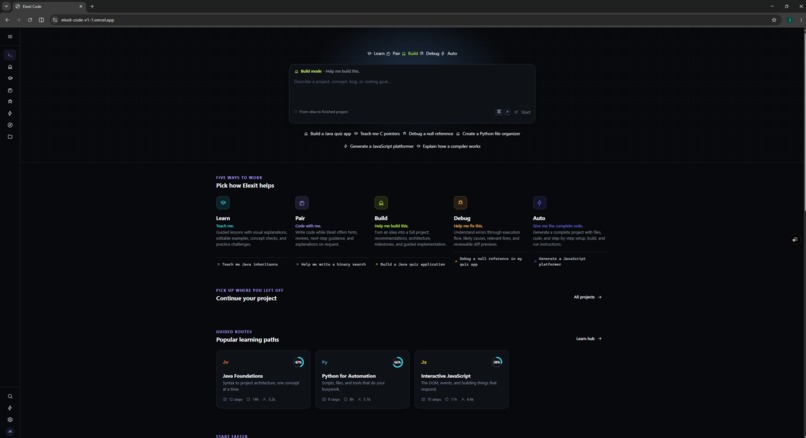Open the folder icon in the sidebar
806x438 pixels.
(10, 137)
